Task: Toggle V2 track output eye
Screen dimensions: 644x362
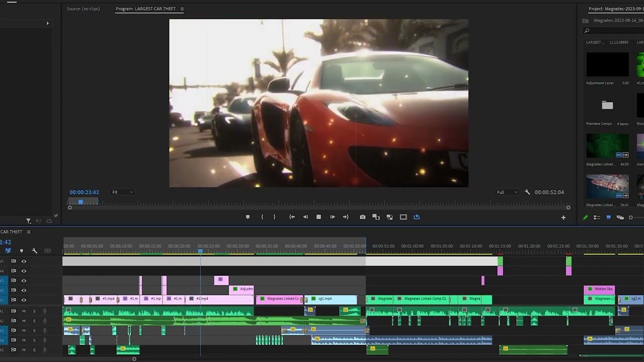Action: click(24, 290)
